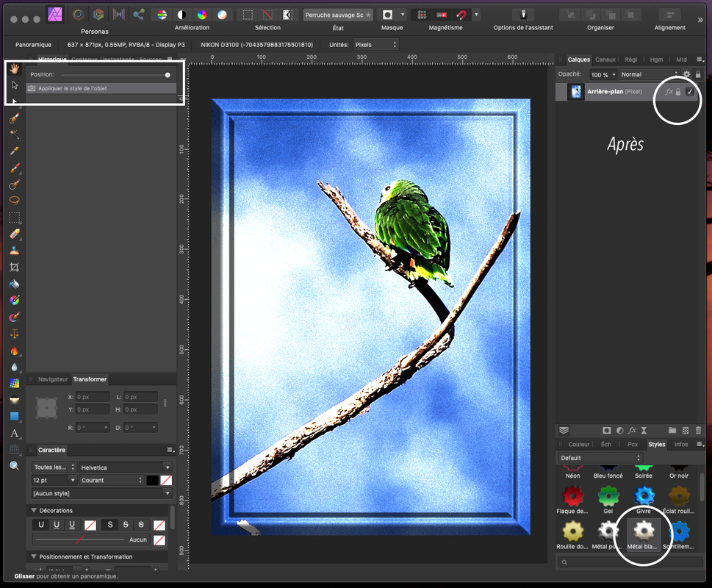
Task: Select the rectangular marquee tool
Action: [15, 218]
